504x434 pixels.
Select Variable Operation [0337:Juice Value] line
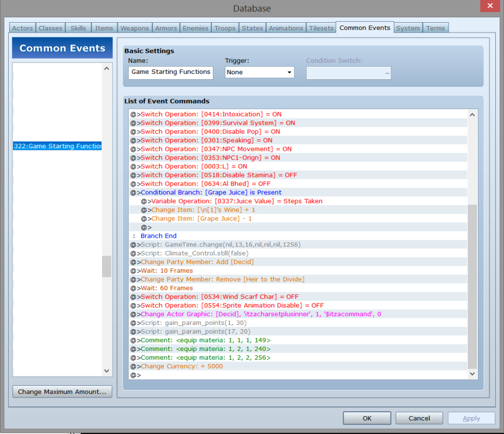point(298,201)
